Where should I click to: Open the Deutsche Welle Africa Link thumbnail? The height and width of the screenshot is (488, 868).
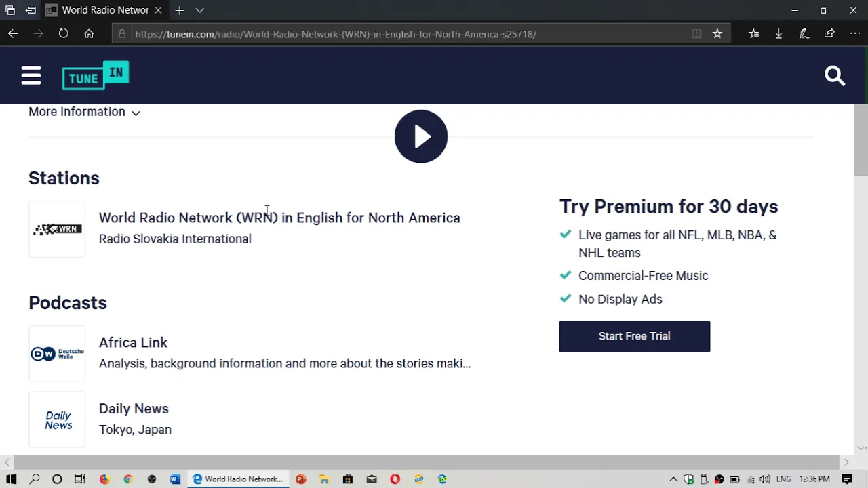(57, 354)
